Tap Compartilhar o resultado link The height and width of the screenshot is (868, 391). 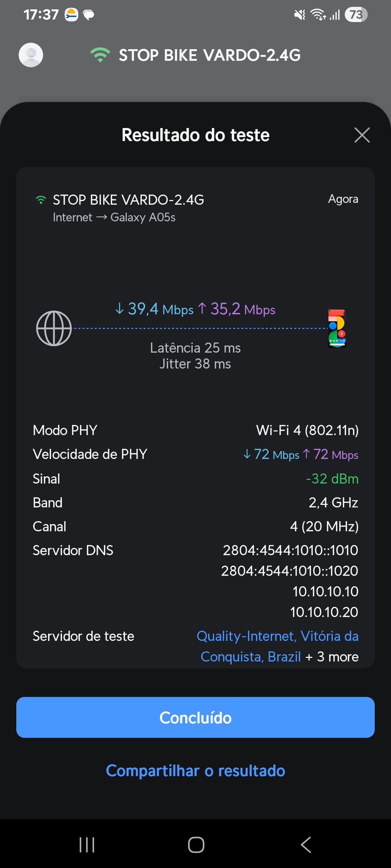tap(195, 771)
